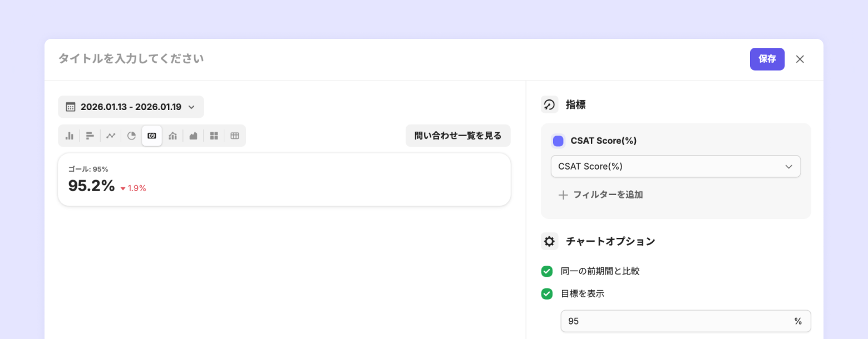Select the vertical bar chart type
Screen dimensions: 868x339
pos(70,136)
